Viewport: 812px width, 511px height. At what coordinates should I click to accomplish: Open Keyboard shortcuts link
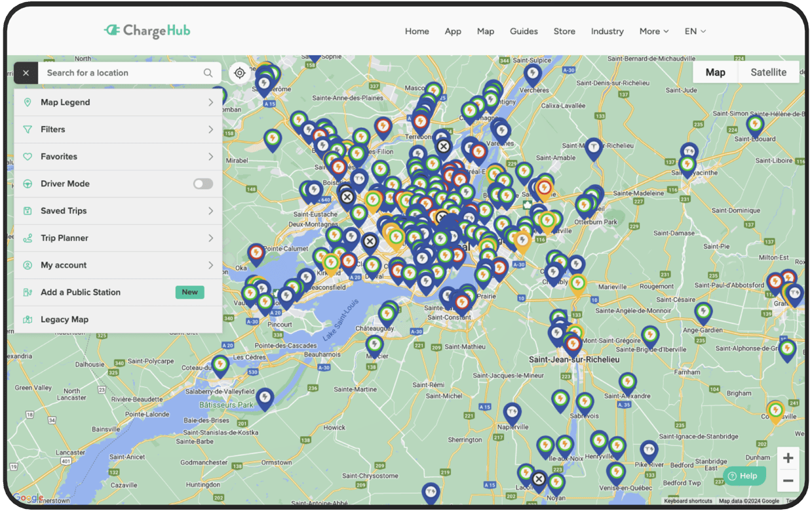[688, 501]
